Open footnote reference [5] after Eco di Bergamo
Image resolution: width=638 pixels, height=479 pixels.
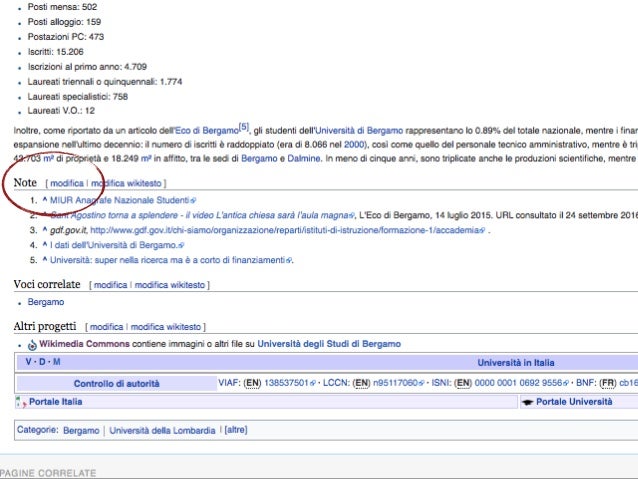pos(244,127)
